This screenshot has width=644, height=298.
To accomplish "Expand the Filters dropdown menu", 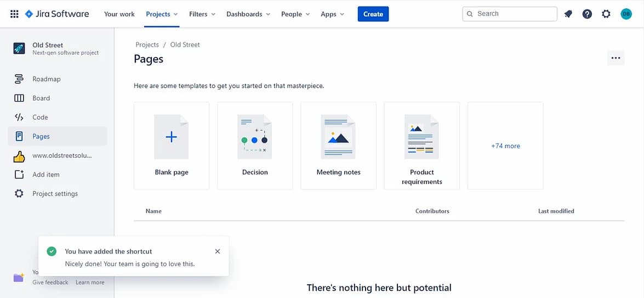I will pyautogui.click(x=202, y=14).
